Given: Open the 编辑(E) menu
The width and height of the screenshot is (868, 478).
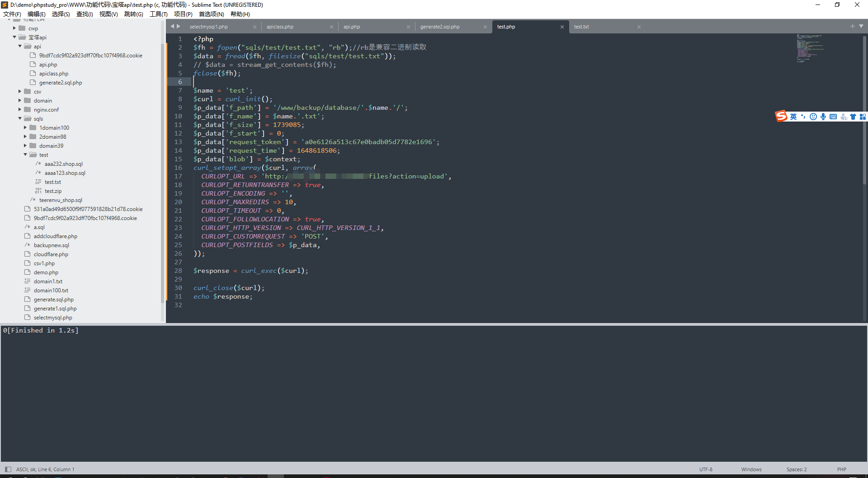Looking at the screenshot, I should [x=37, y=14].
